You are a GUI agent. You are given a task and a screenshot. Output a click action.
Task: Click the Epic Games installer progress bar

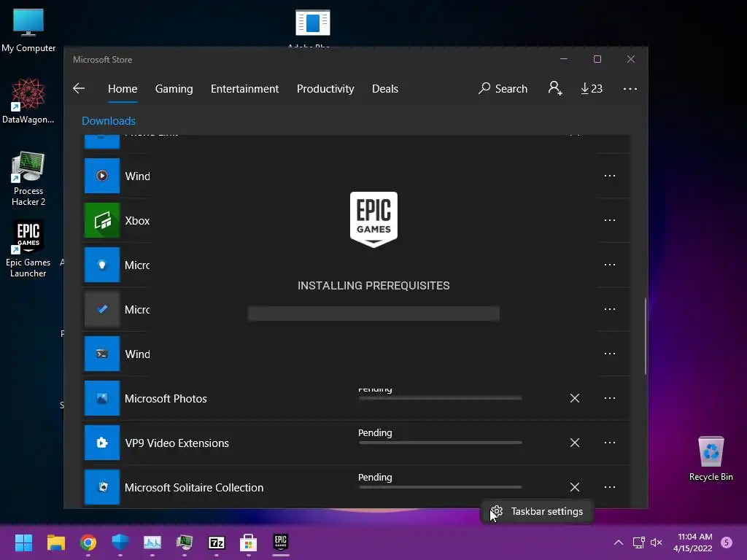pos(373,314)
